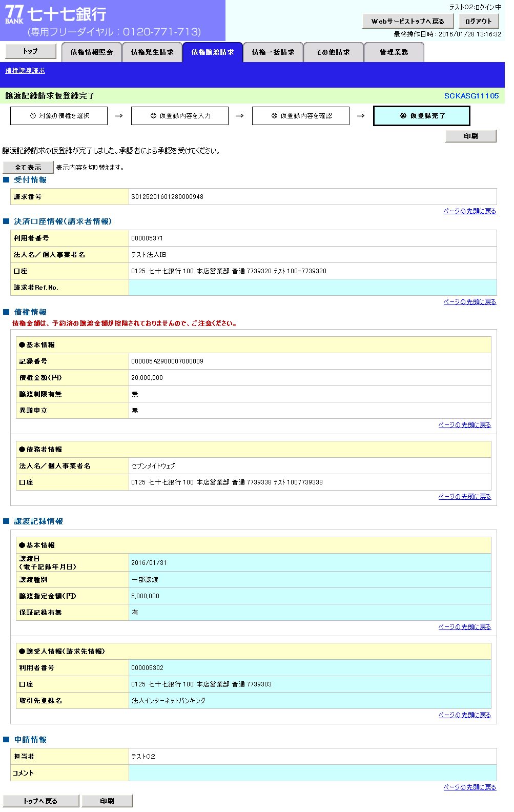The width and height of the screenshot is (514, 812).
Task: Click the empty コメント field
Action: coord(313,773)
